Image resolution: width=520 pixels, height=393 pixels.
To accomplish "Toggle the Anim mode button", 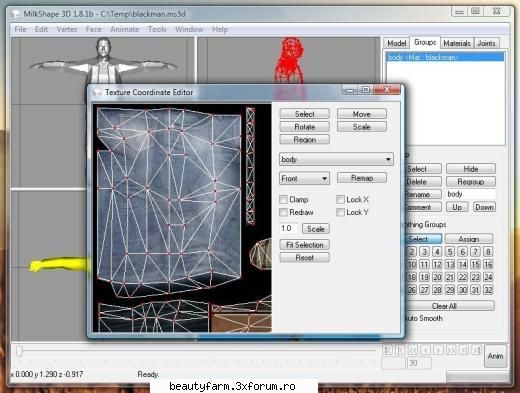I will coord(495,356).
